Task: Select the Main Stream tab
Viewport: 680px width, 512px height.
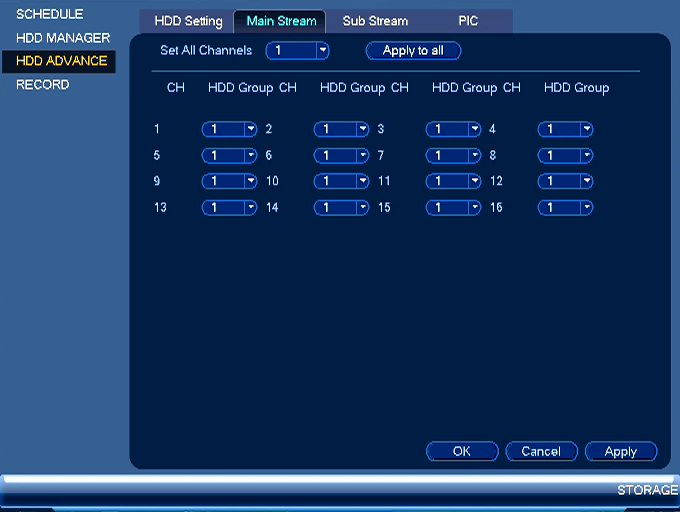Action: [281, 21]
